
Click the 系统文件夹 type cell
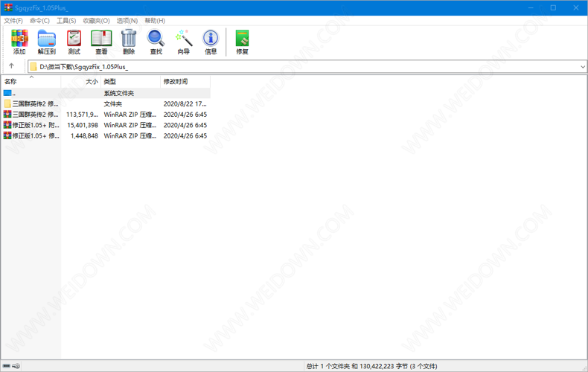tap(119, 93)
